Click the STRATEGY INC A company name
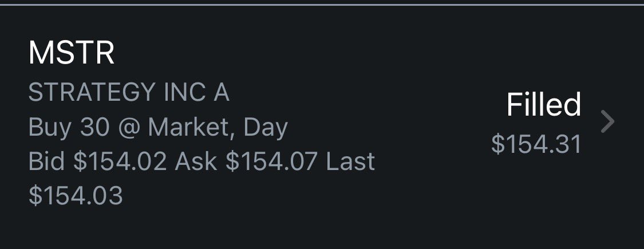The image size is (644, 249). [x=129, y=93]
